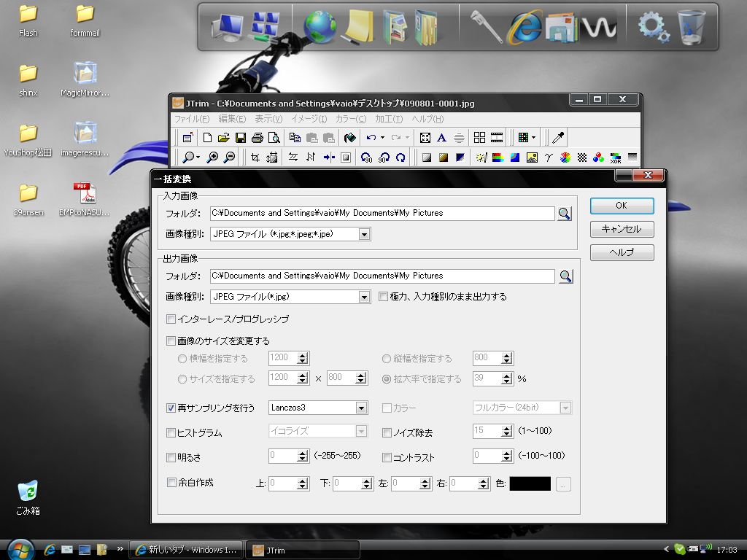
Task: Click the Copy icon in JTrim toolbar
Action: click(295, 138)
